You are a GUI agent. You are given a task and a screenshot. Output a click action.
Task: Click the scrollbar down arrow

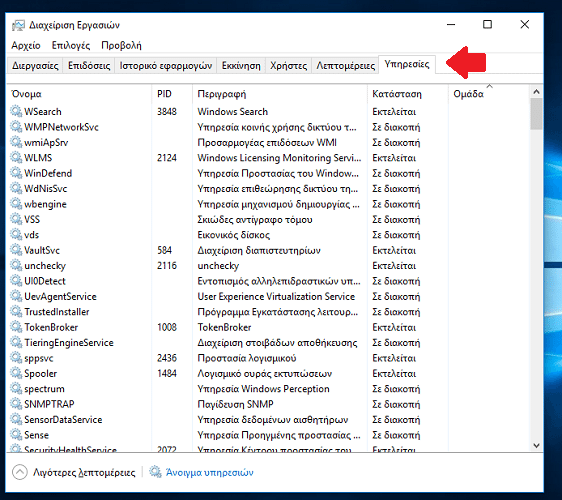click(x=536, y=446)
